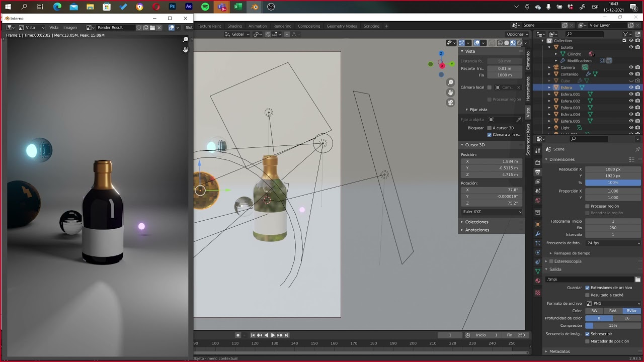Uncheck Extensiones de archivo checkbox
This screenshot has height=362, width=644.
point(587,288)
